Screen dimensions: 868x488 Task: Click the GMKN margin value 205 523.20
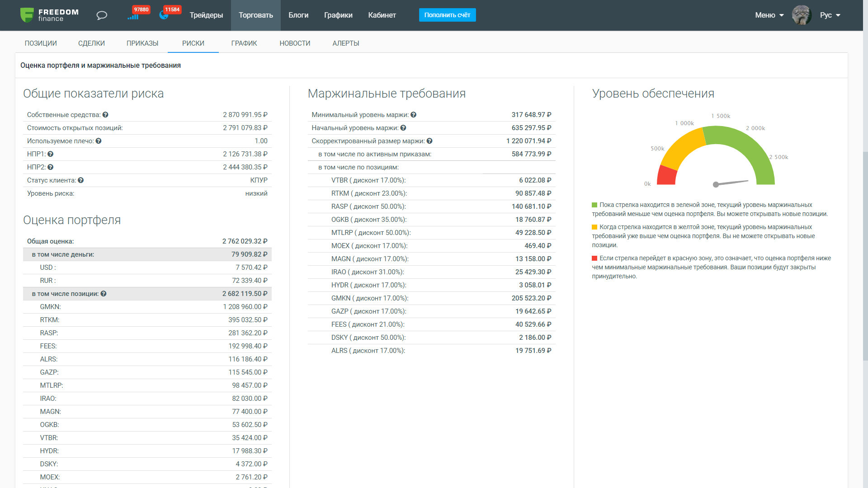click(x=531, y=298)
